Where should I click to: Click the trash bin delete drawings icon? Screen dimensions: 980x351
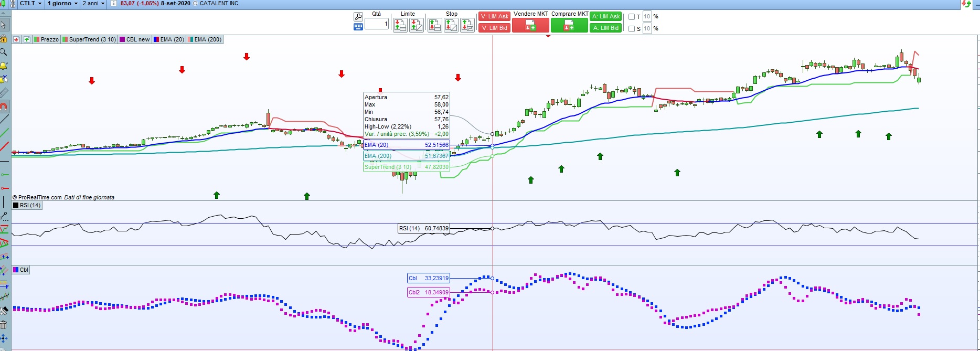tap(4, 325)
